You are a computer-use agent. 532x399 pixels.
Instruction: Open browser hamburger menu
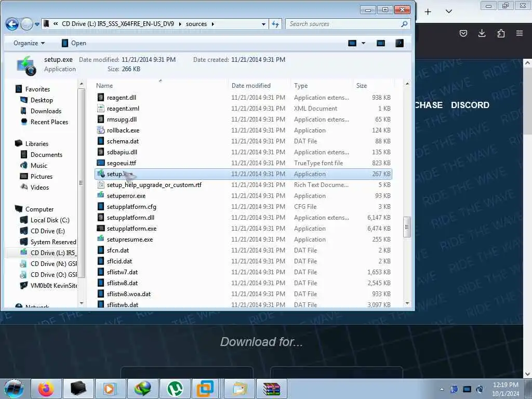point(520,33)
